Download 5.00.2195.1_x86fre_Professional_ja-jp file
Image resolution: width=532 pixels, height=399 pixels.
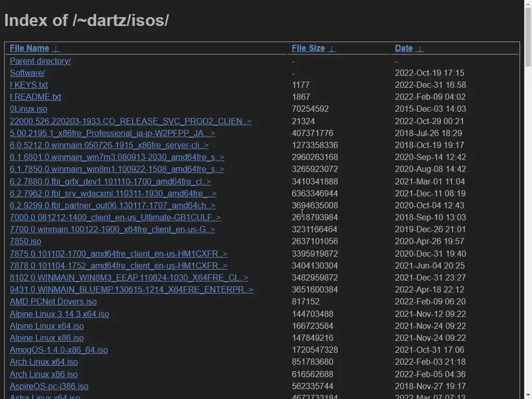(112, 133)
